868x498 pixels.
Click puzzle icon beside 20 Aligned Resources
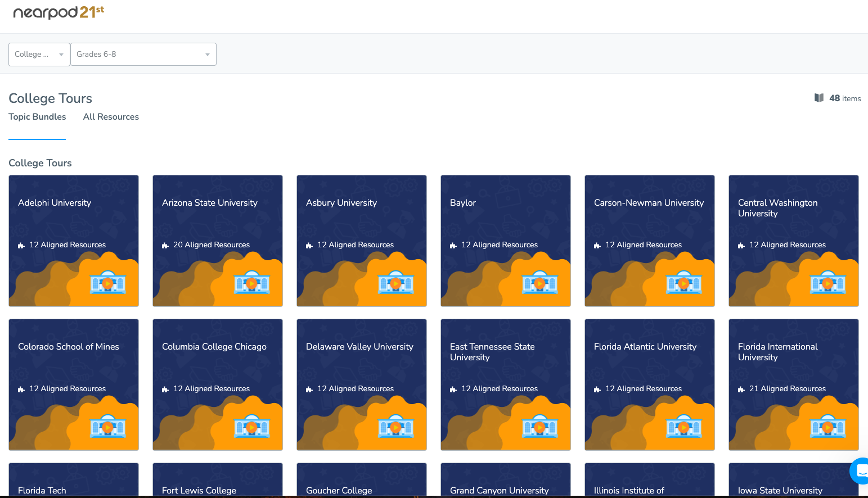pyautogui.click(x=165, y=246)
